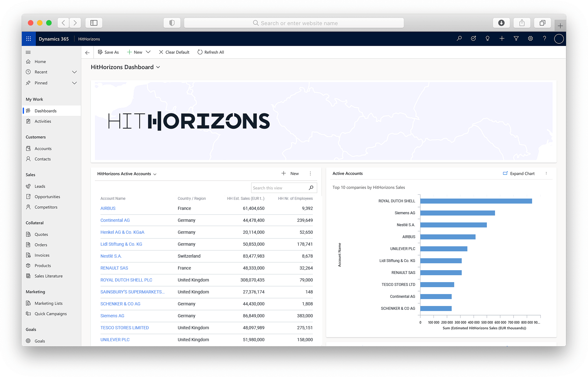Click the Safari address bar
Viewport: 588px width, 377px height.
coord(294,23)
